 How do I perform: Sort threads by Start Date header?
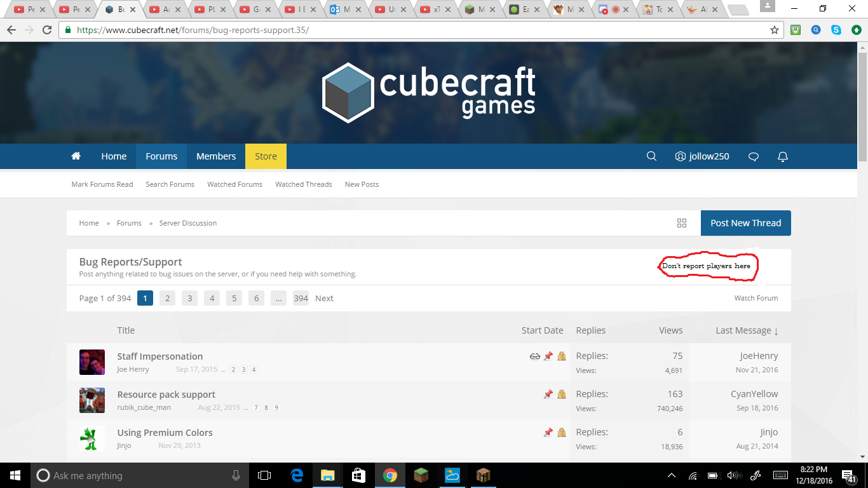point(542,330)
